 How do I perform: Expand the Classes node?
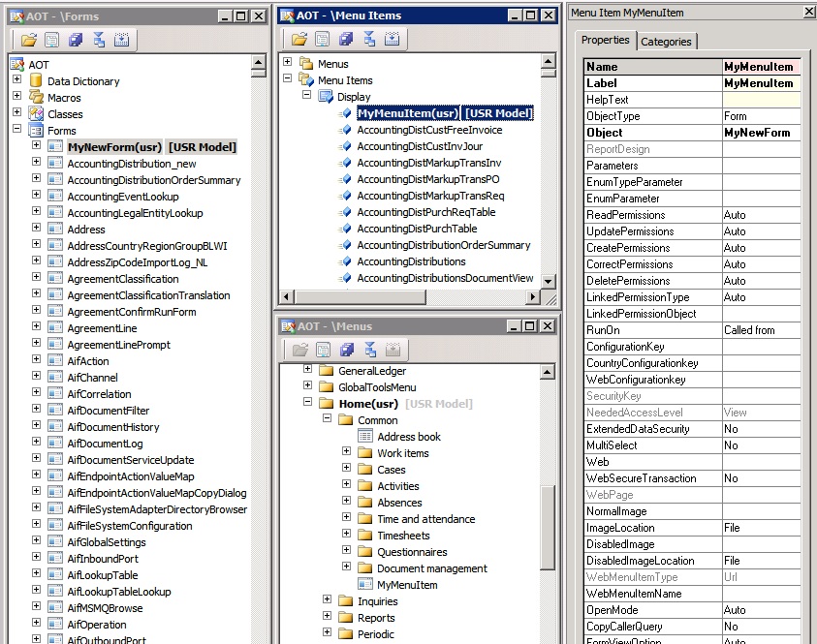pos(17,112)
